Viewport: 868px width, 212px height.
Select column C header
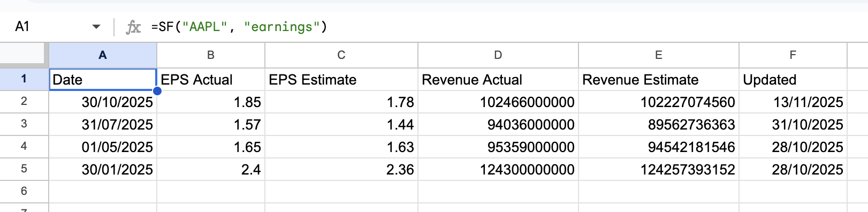(x=341, y=55)
